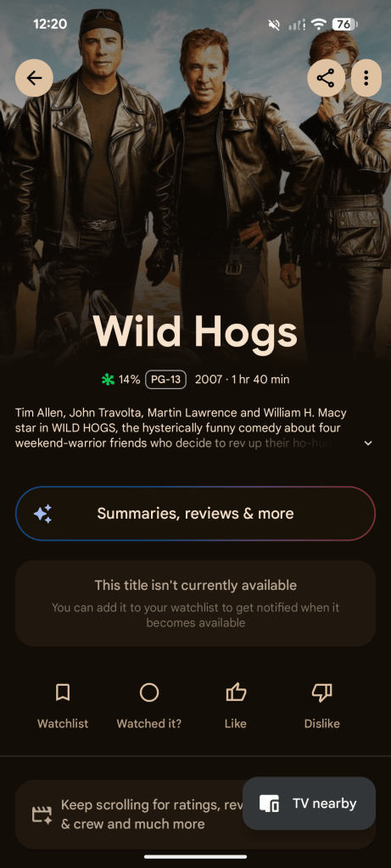
Task: Expand truncated description text about Tim Allen
Action: point(181,428)
